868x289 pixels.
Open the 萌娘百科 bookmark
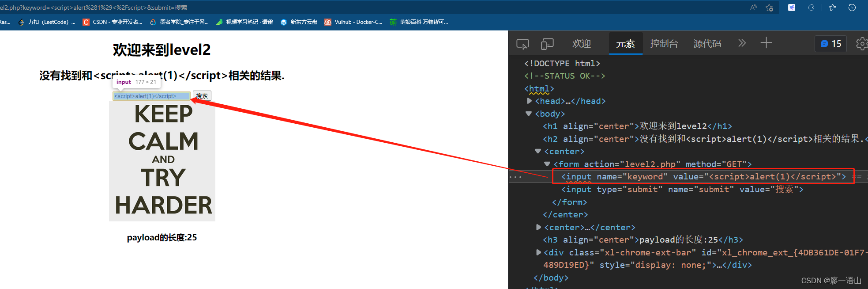(419, 22)
